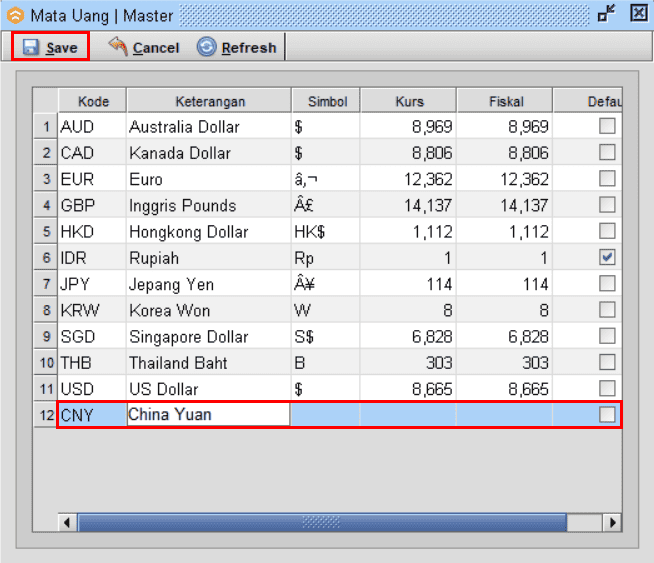Click the Rupiah description cell

[209, 257]
